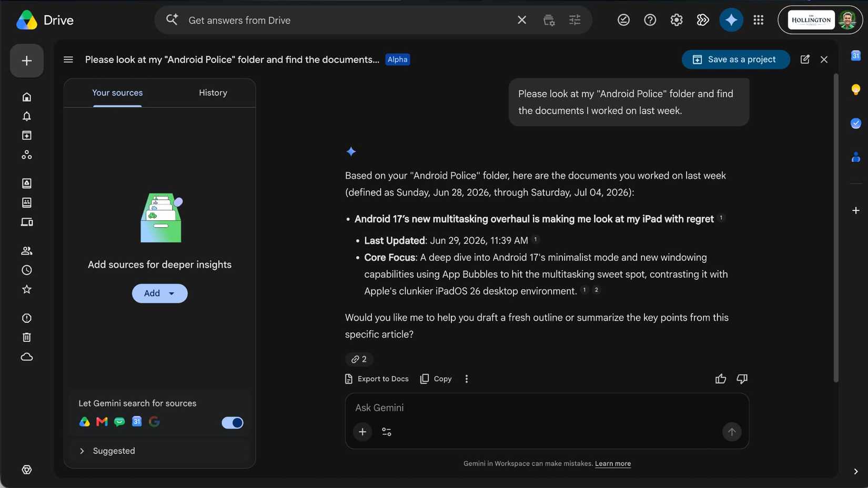Screen dimensions: 868x488
Task: Expand the Suggested section
Action: tap(107, 451)
